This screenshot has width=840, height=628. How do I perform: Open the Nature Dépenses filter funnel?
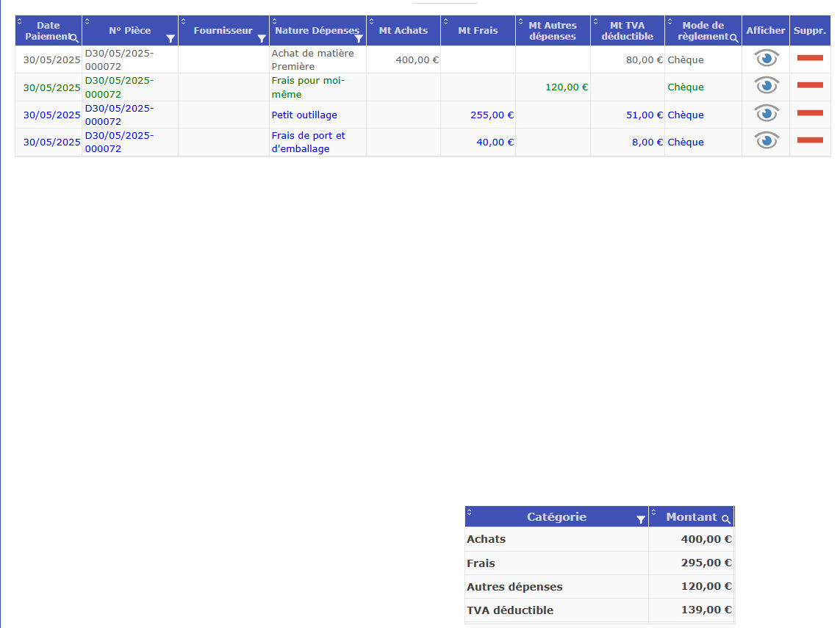pyautogui.click(x=359, y=38)
